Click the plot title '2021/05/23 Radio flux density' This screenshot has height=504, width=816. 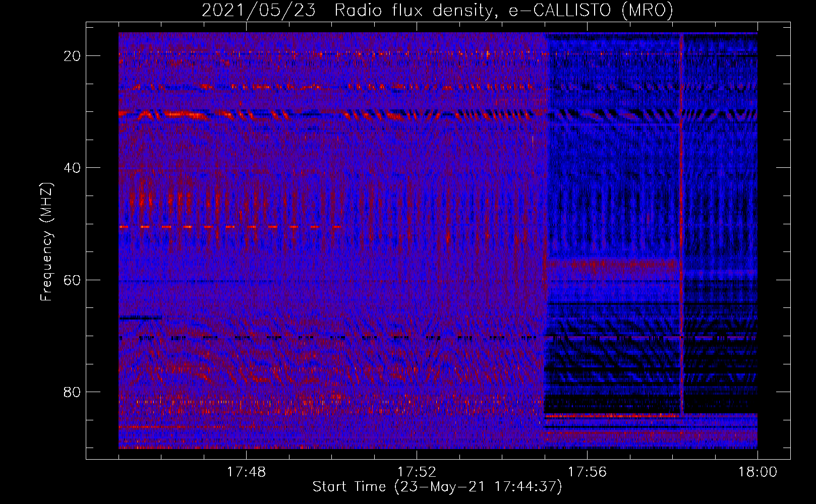(x=347, y=10)
